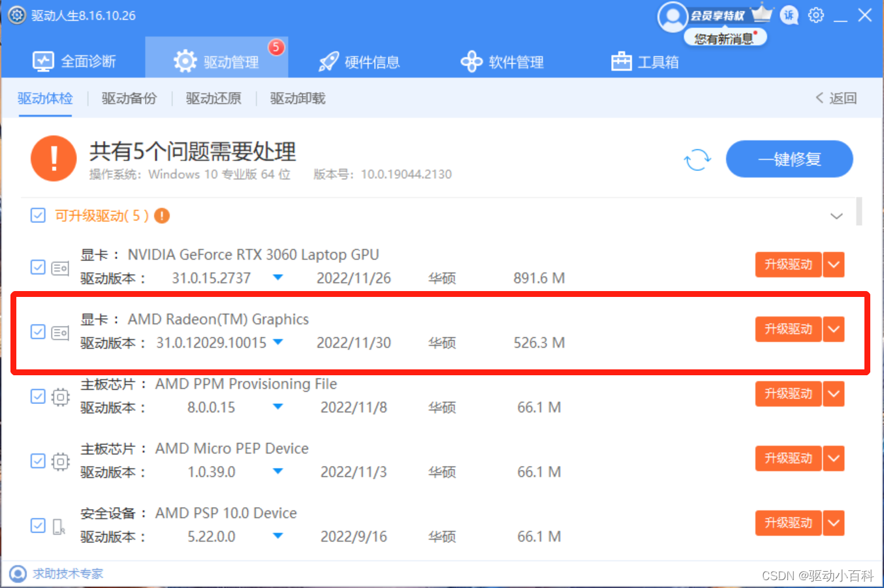Select the 驱动体检 sub-tab
Viewport: 884px width, 588px height.
45,99
